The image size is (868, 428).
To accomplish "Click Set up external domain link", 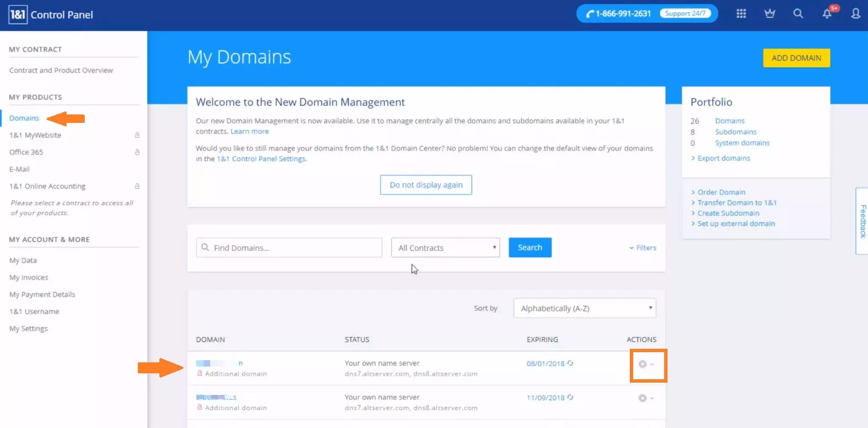I will (x=736, y=224).
